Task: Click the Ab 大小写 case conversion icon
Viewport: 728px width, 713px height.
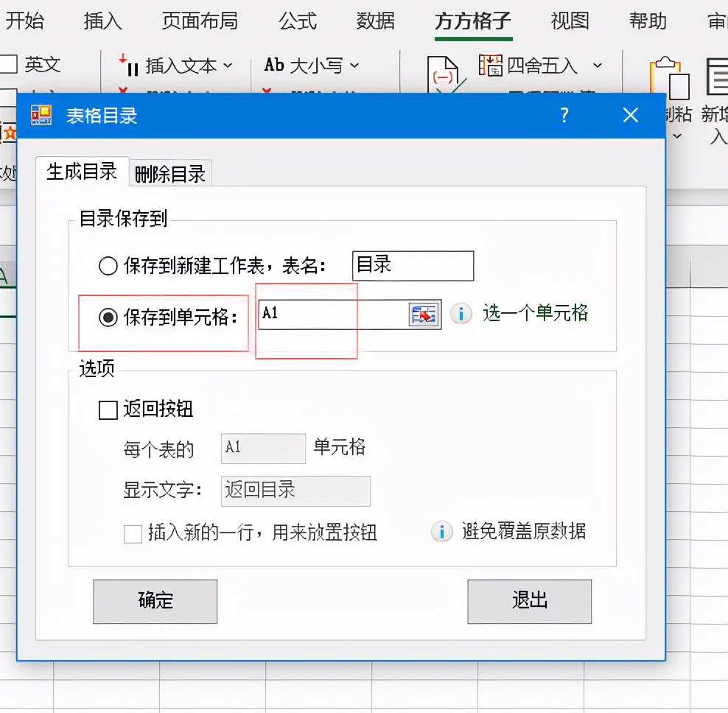Action: pos(273,66)
